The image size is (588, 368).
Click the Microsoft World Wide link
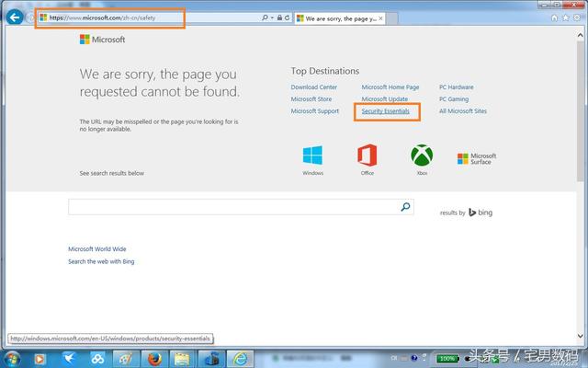point(97,249)
